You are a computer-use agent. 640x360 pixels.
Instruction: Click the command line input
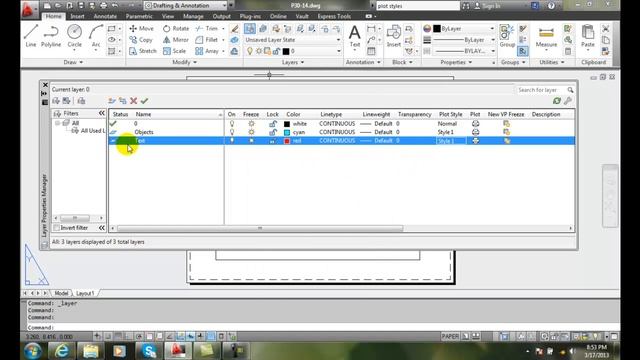(x=322, y=327)
